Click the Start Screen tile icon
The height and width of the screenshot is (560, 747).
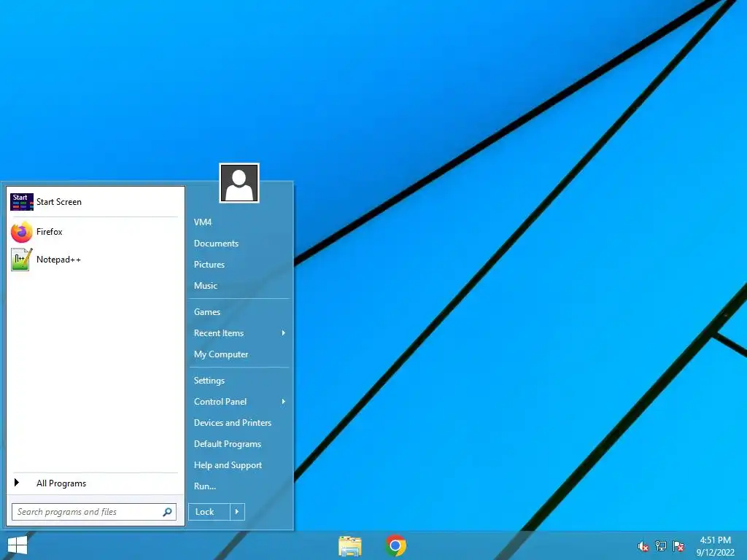pos(22,202)
